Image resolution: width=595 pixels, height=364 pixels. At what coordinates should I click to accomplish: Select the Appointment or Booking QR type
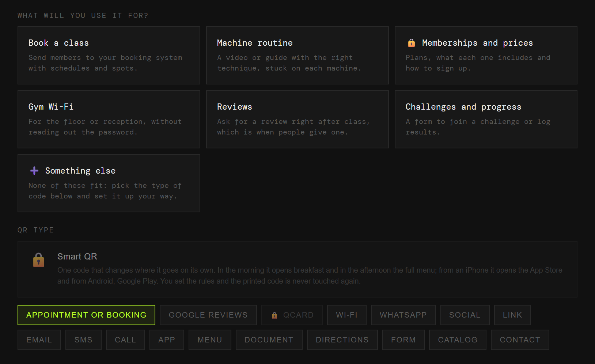coord(86,315)
